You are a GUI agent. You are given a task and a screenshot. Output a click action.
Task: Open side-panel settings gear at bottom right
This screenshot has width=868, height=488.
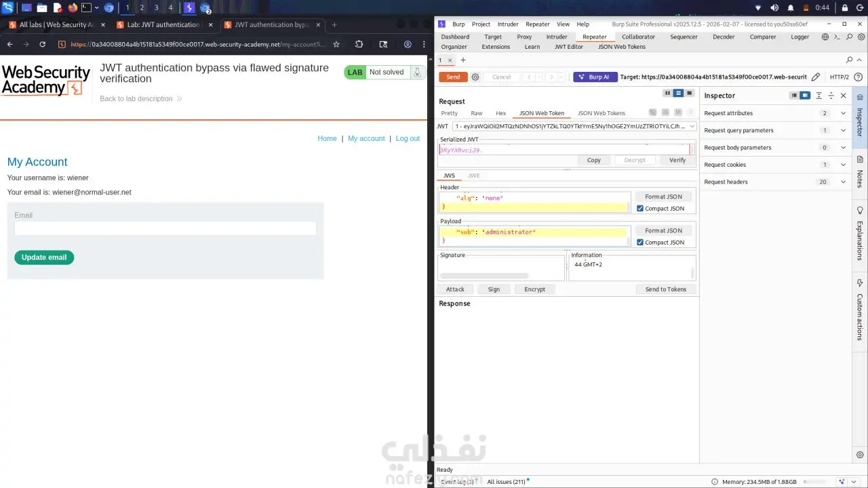(x=860, y=455)
